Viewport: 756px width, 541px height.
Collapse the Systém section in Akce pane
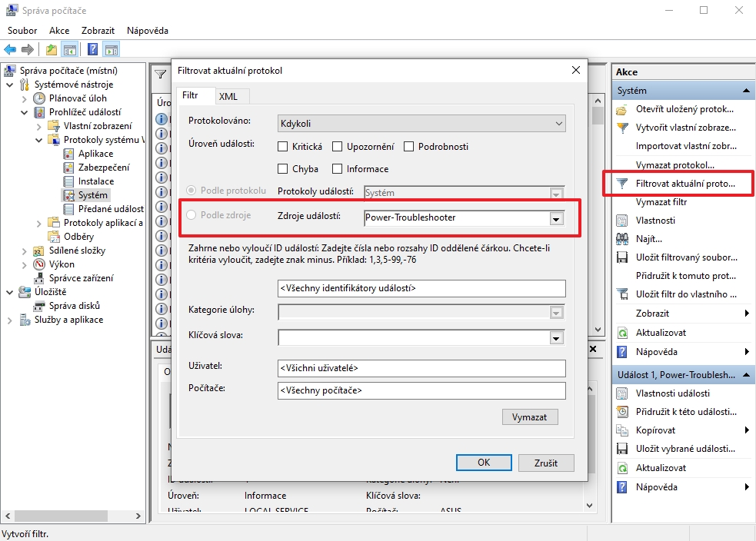tap(746, 91)
